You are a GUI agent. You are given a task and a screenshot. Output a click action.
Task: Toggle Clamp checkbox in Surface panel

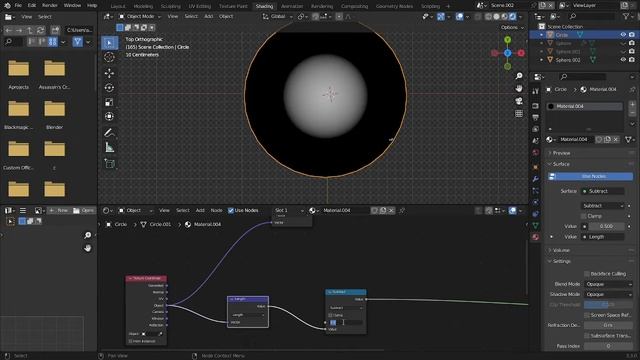584,216
